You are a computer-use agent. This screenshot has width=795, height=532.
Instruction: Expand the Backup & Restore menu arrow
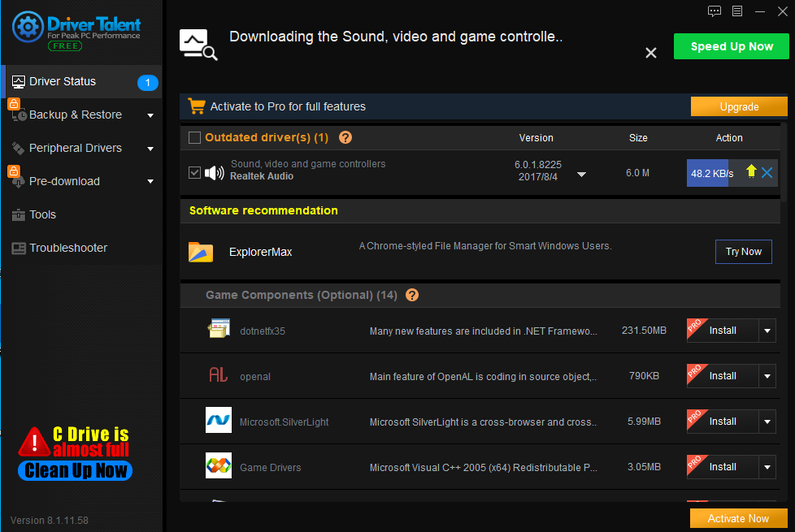pos(150,115)
